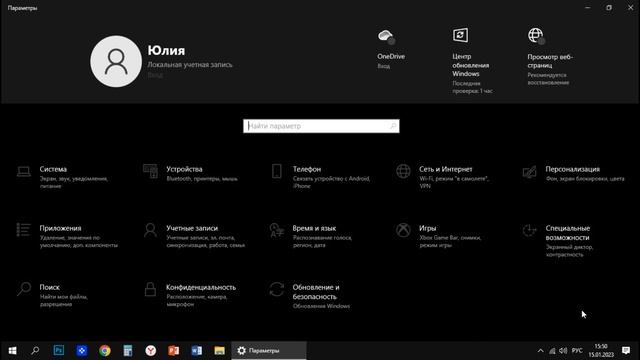Screen dimensions: 640x360
Task: Open the Конфиденциальность lock icon
Action: [150, 289]
